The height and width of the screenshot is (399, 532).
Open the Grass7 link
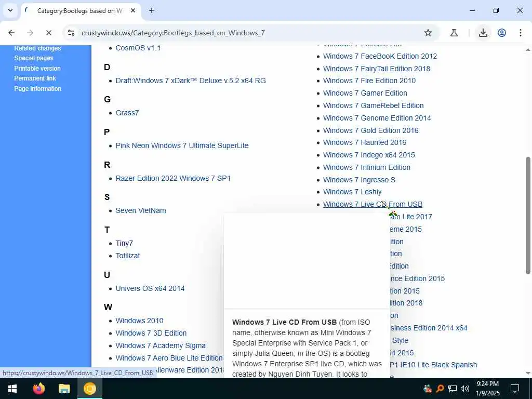point(127,113)
